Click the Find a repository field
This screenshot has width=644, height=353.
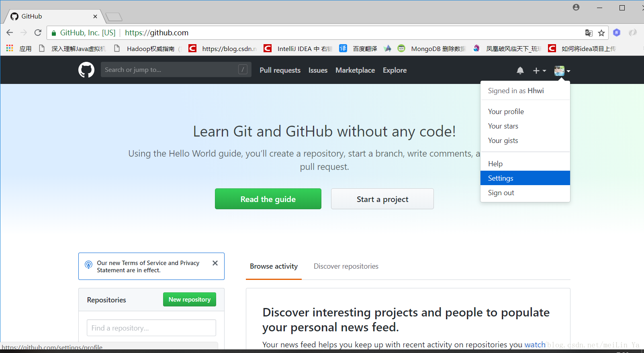[x=151, y=328]
